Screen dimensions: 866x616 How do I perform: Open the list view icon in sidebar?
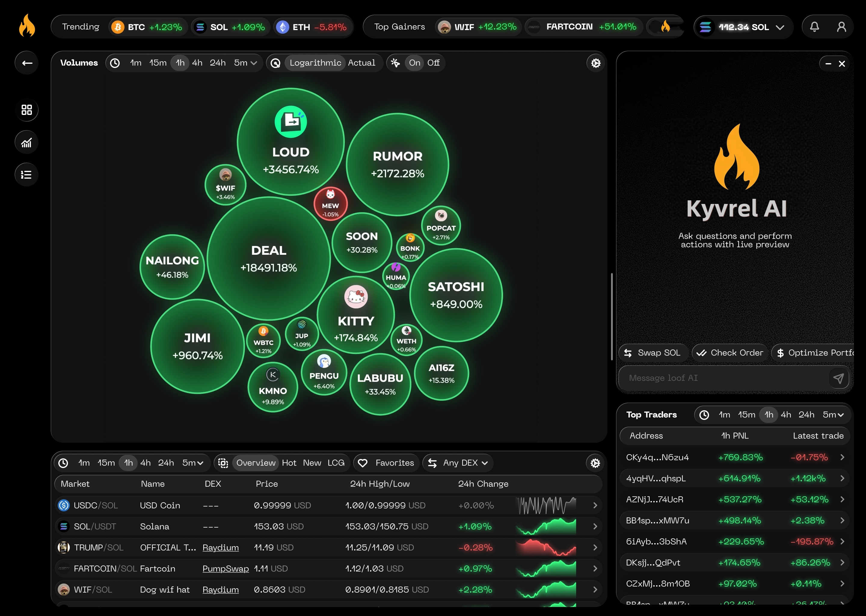(26, 174)
